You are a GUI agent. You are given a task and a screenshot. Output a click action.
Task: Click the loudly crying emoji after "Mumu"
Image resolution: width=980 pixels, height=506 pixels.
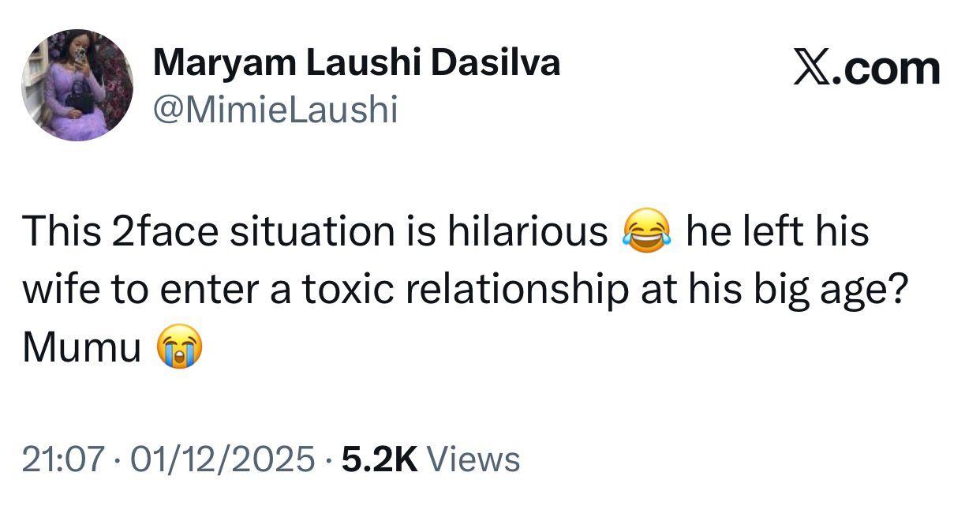coord(179,348)
